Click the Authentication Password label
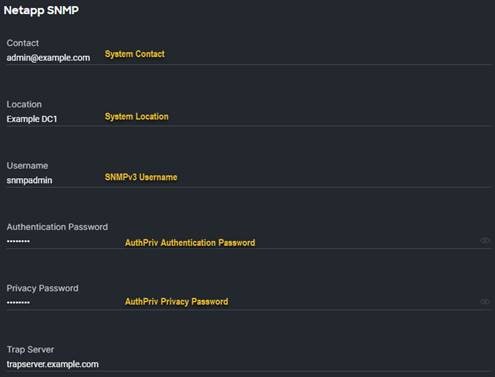Viewport: 495px width, 377px height. (x=57, y=227)
